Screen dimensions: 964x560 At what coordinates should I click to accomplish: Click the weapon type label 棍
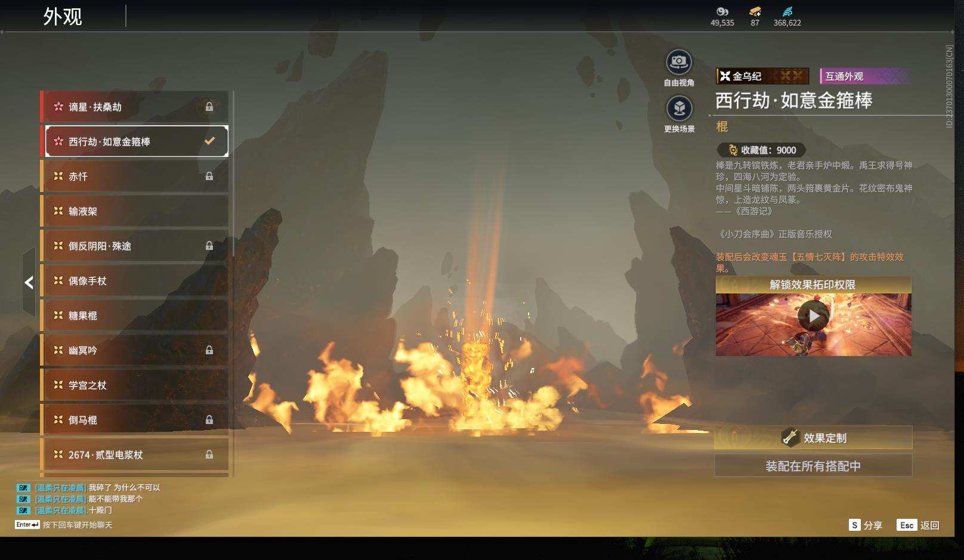722,126
